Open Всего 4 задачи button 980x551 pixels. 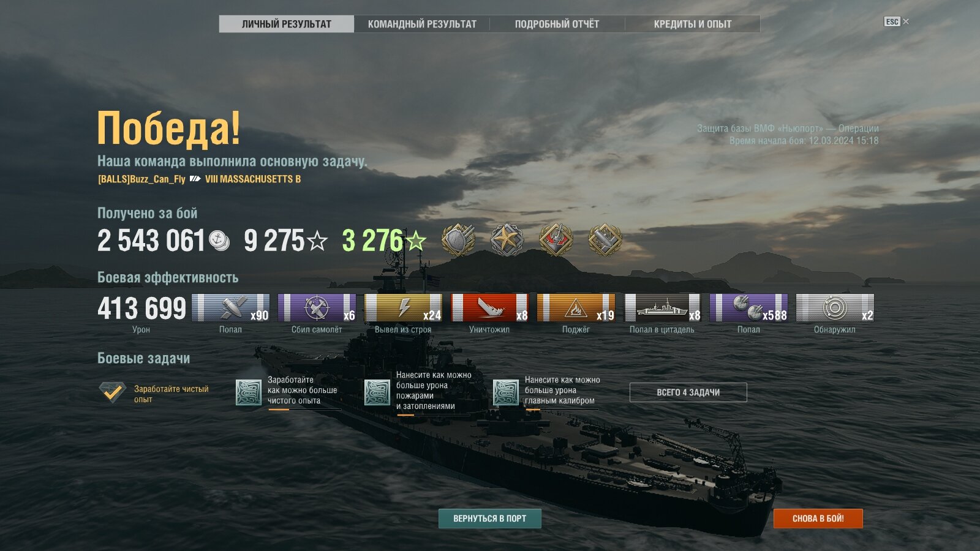[688, 392]
